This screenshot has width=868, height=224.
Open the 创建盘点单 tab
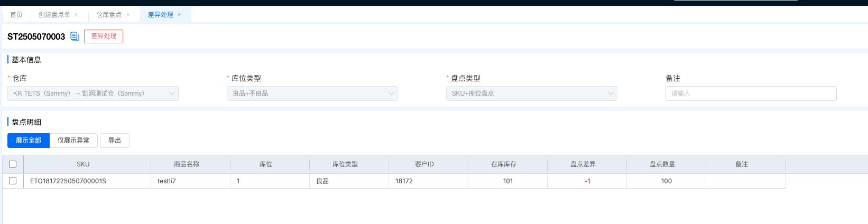pos(54,15)
